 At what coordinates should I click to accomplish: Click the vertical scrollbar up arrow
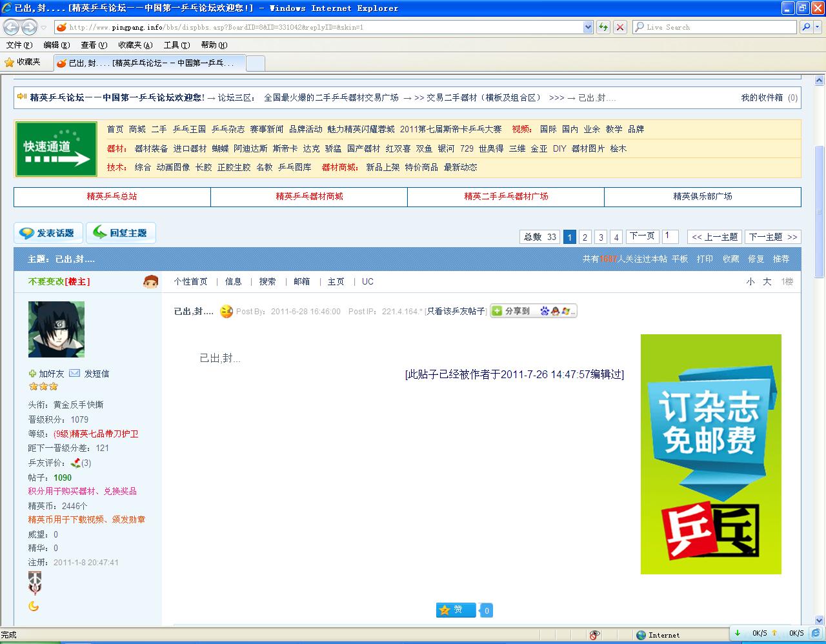coord(820,81)
